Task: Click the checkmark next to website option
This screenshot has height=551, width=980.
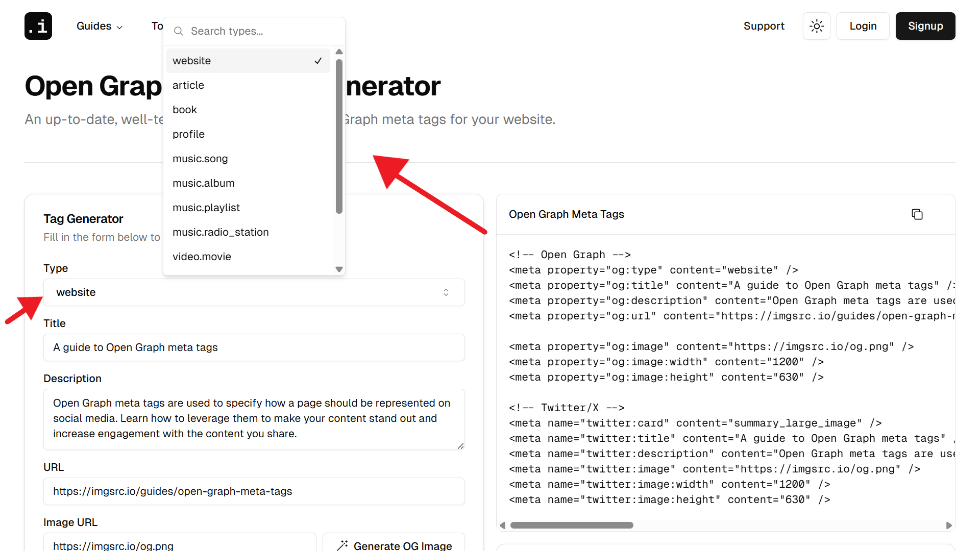Action: click(x=317, y=61)
